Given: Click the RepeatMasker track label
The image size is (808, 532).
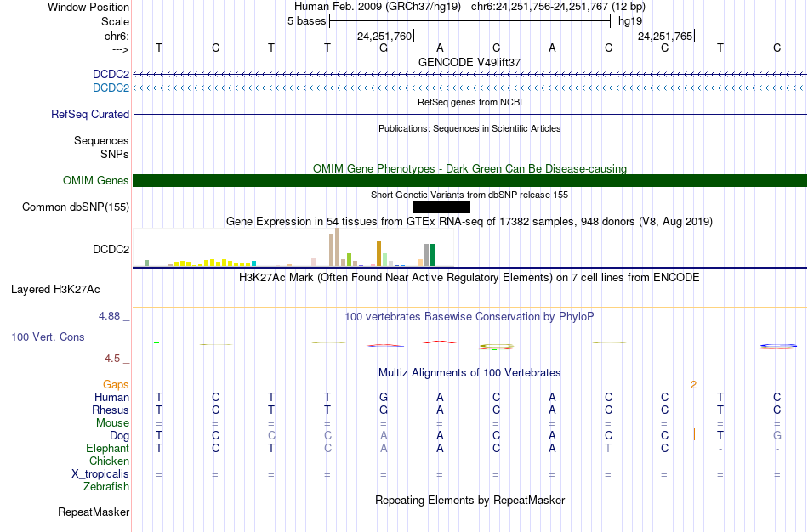Looking at the screenshot, I should click(x=94, y=512).
